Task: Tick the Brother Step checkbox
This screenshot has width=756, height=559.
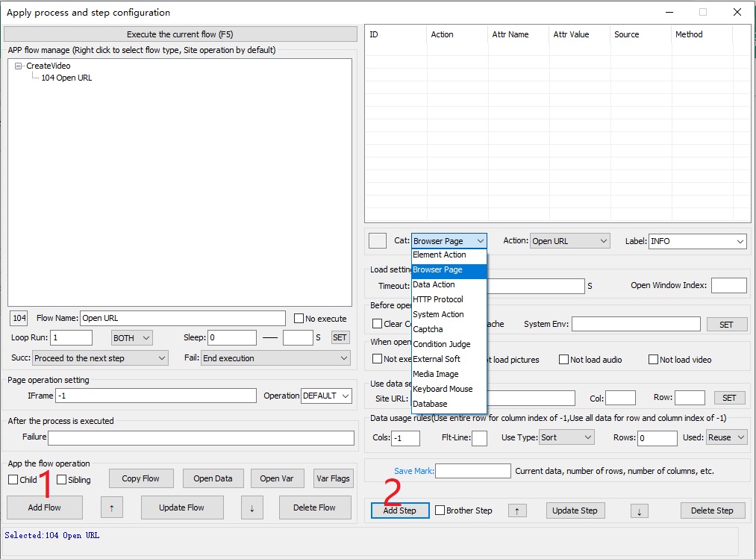Action: click(x=440, y=510)
